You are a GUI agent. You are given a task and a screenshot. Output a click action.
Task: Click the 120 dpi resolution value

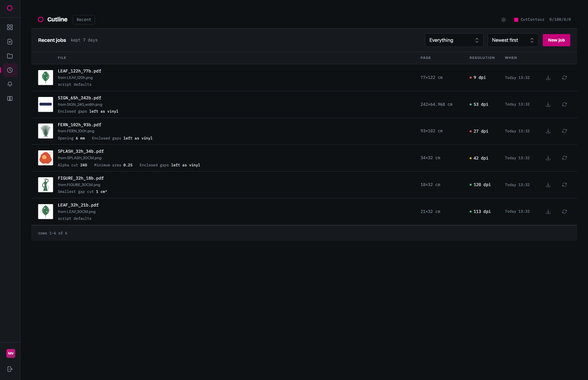482,185
